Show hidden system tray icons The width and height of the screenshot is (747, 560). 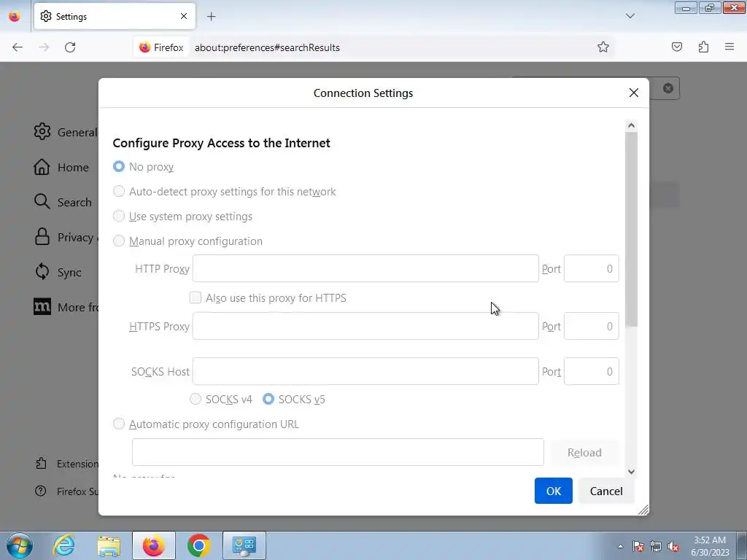point(620,546)
